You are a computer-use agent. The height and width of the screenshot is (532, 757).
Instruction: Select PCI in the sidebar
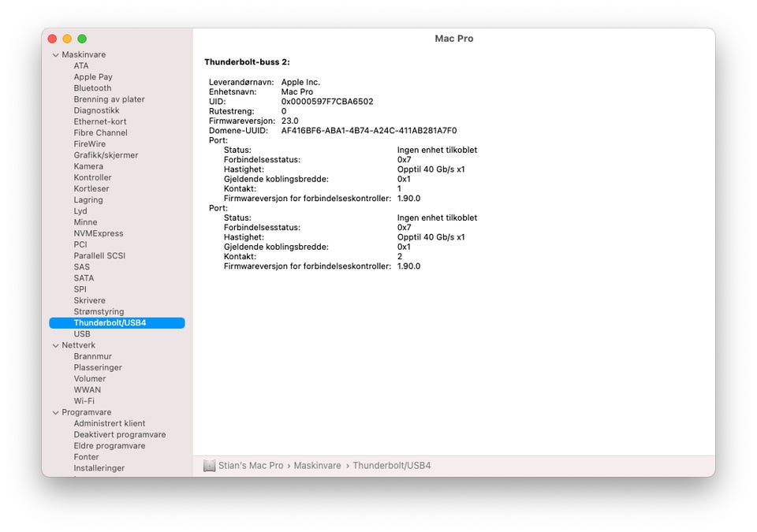click(x=80, y=244)
